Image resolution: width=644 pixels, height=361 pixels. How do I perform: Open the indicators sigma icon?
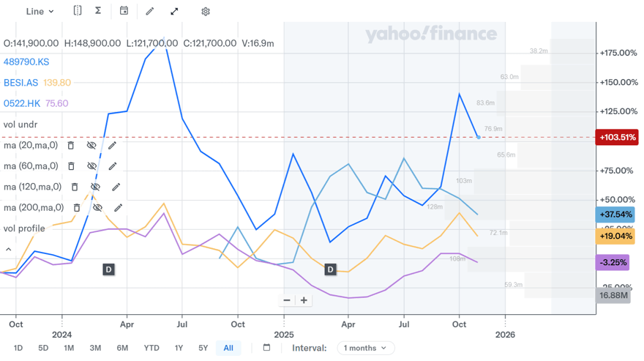pyautogui.click(x=98, y=11)
